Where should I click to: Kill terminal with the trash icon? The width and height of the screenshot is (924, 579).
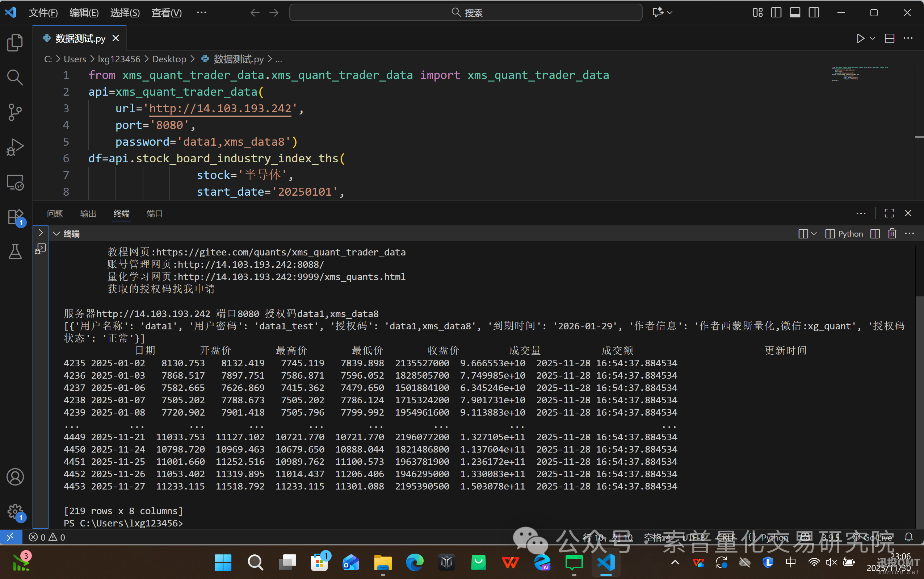pyautogui.click(x=892, y=234)
